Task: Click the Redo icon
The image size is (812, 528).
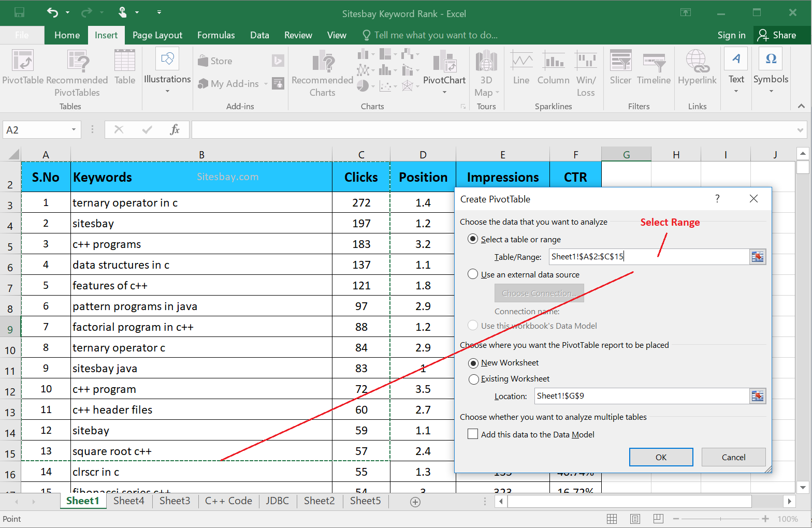Action: 87,12
